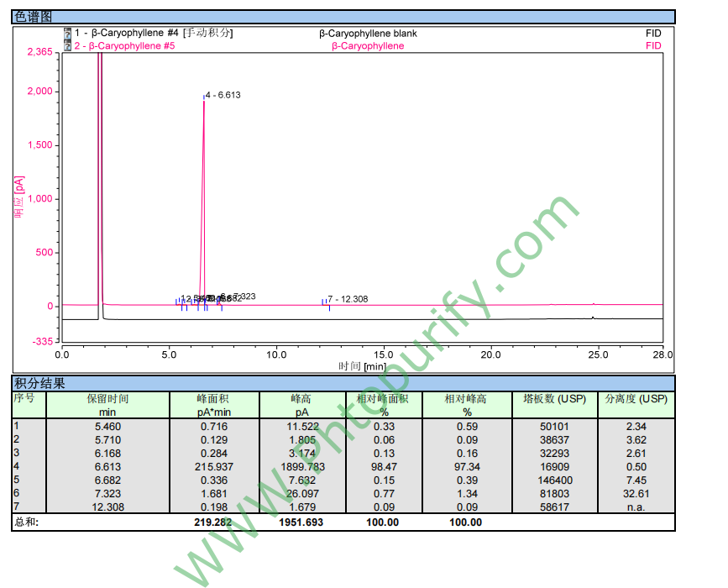Click the 峰面积 column header
This screenshot has height=588, width=728.
coord(213,399)
